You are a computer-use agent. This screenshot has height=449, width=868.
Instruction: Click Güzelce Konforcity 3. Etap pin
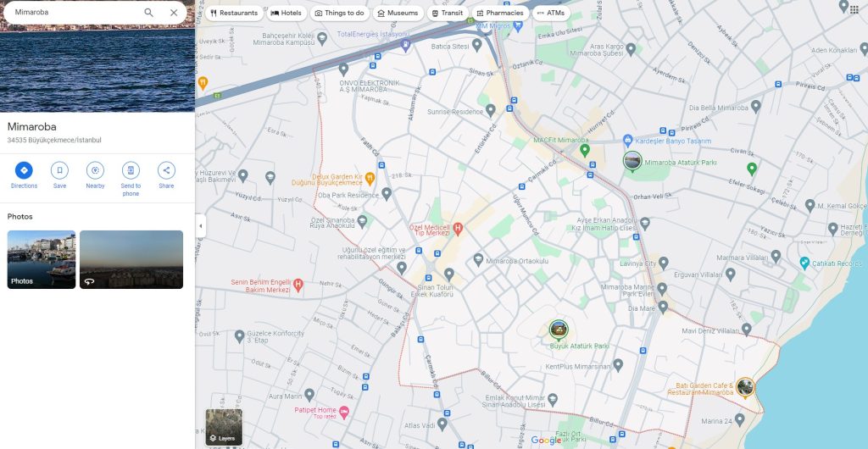pyautogui.click(x=240, y=335)
